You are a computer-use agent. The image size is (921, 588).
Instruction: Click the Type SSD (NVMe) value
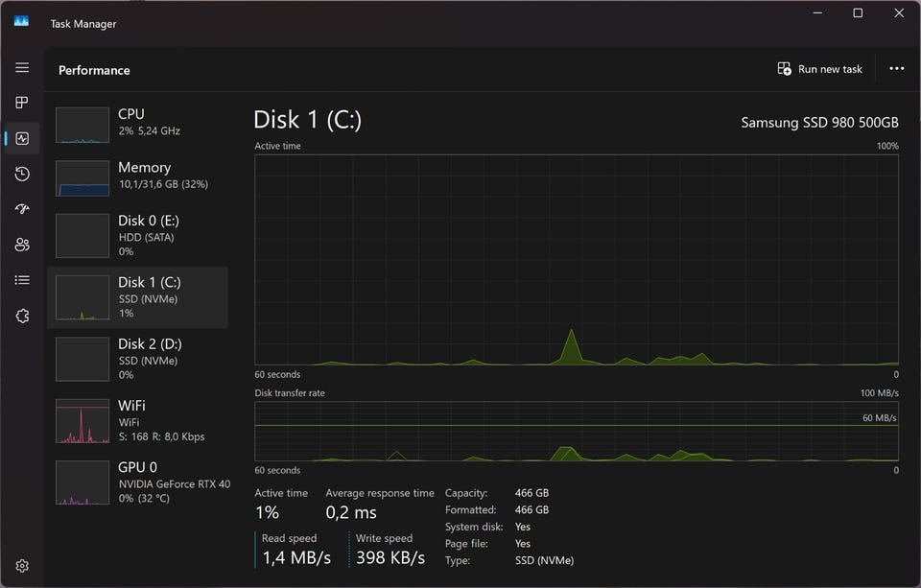tap(544, 560)
